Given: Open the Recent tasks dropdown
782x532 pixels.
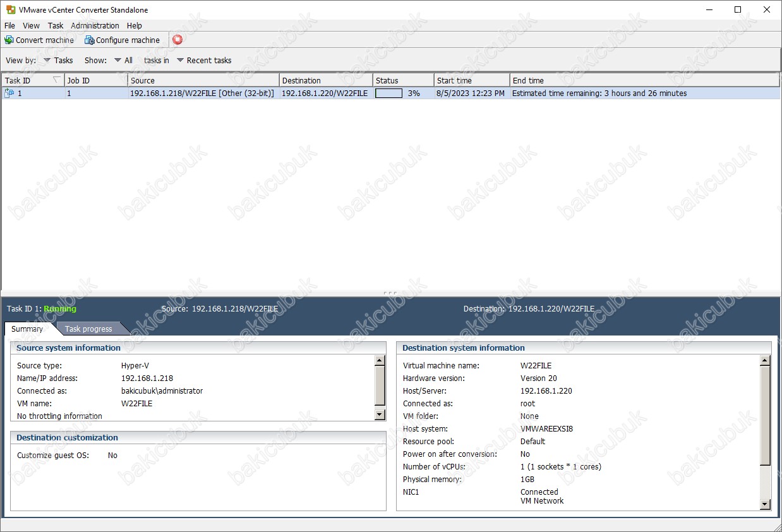Looking at the screenshot, I should click(203, 61).
